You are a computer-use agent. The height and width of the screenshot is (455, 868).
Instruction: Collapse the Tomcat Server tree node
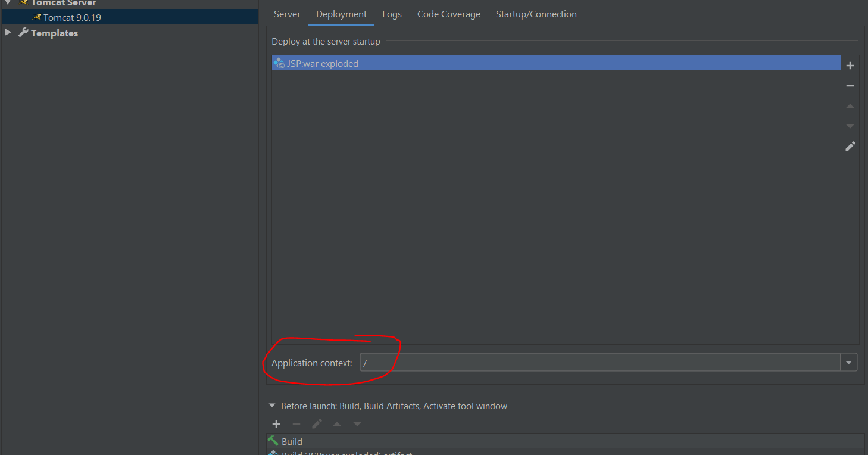click(x=8, y=2)
